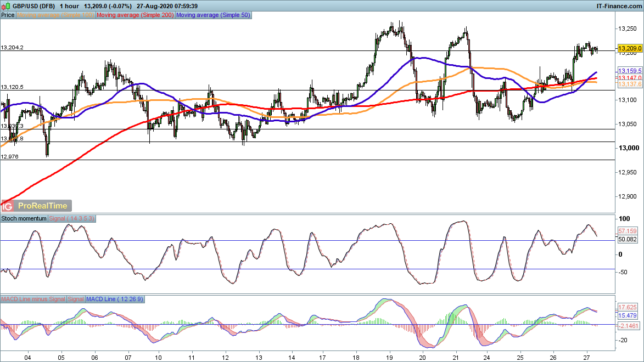
Task: Click the 1 hour timeframe label
Action: 69,6
